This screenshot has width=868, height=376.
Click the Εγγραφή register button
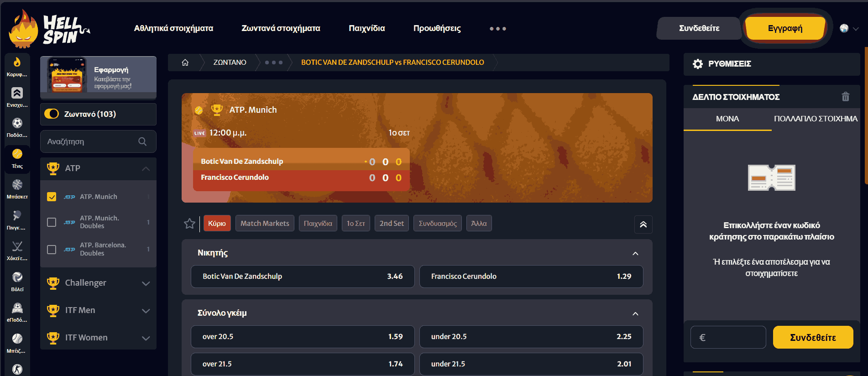(x=785, y=28)
